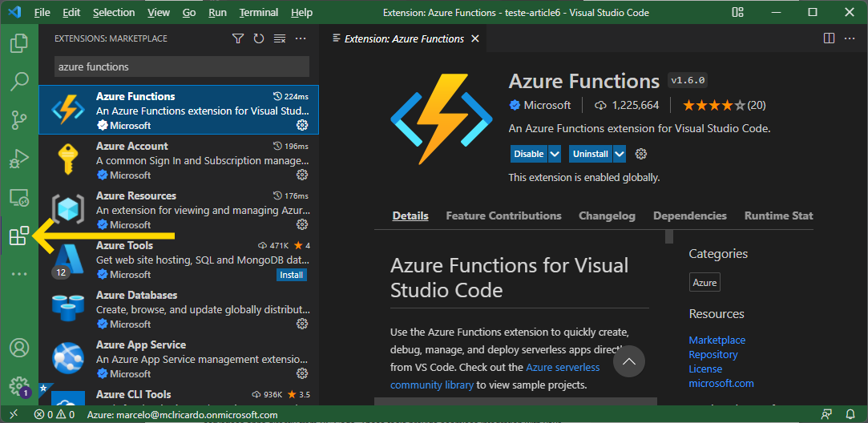868x423 pixels.
Task: Click the Microsoft publisher name in details
Action: click(547, 105)
